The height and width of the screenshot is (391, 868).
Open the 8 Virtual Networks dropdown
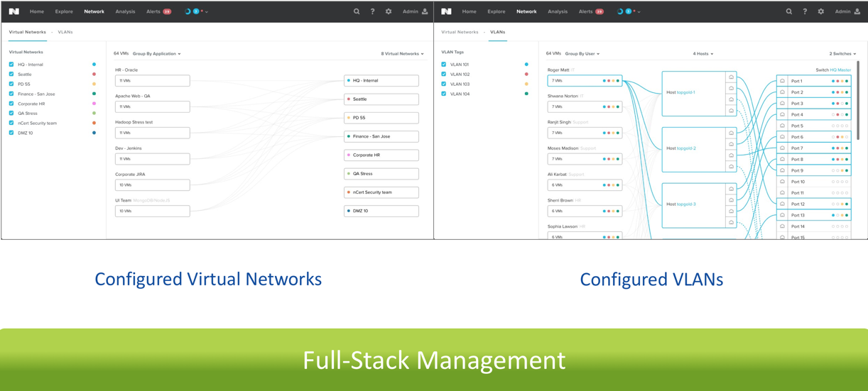pos(402,54)
